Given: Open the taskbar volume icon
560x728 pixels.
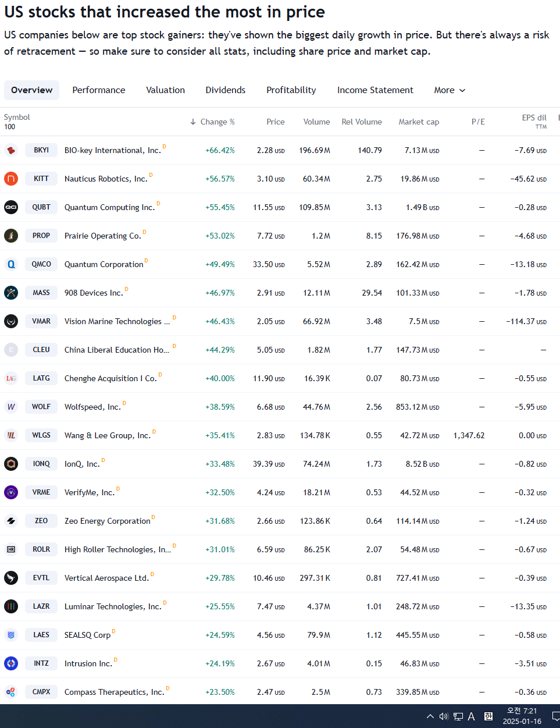Looking at the screenshot, I should pyautogui.click(x=444, y=716).
